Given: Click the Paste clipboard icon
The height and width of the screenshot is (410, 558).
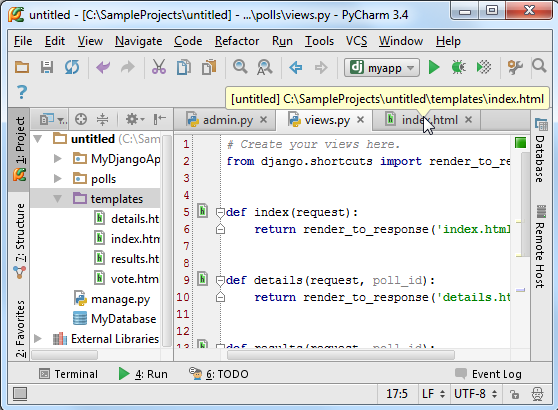Looking at the screenshot, I should [x=209, y=67].
